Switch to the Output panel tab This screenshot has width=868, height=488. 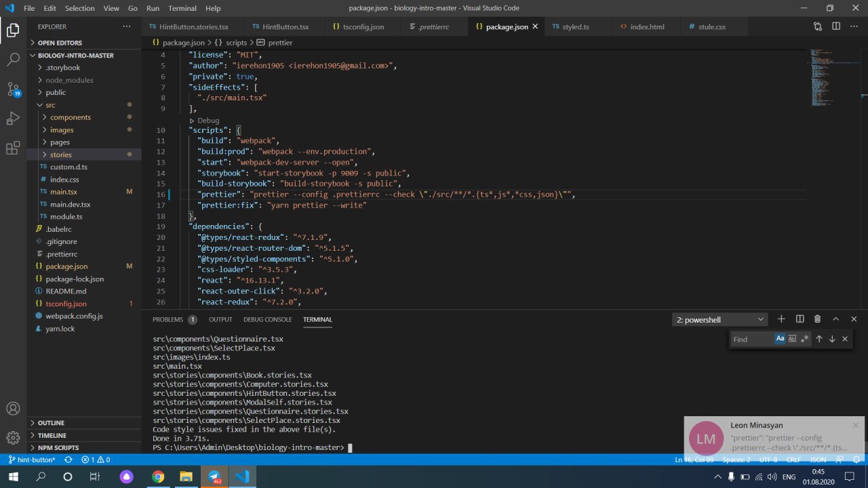pos(220,319)
